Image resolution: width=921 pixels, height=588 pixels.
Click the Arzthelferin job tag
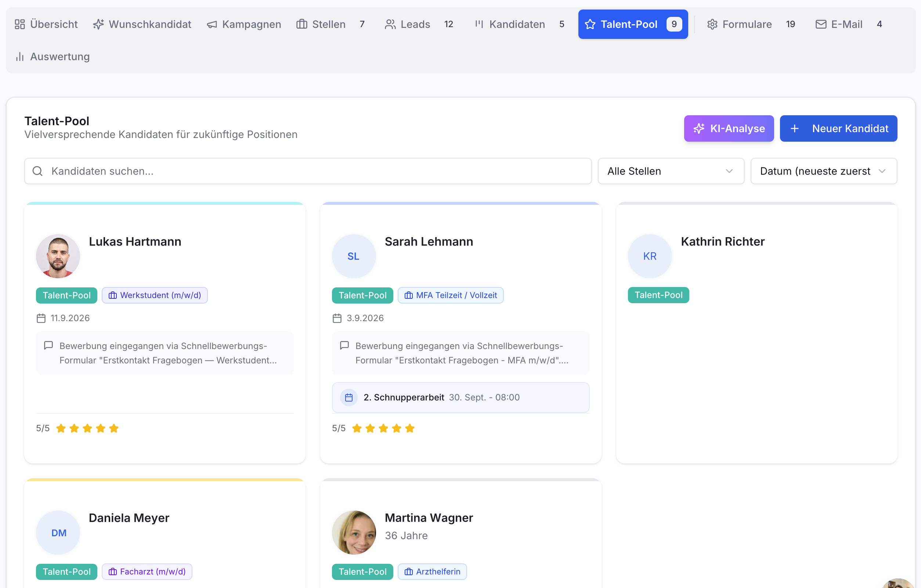[432, 571]
